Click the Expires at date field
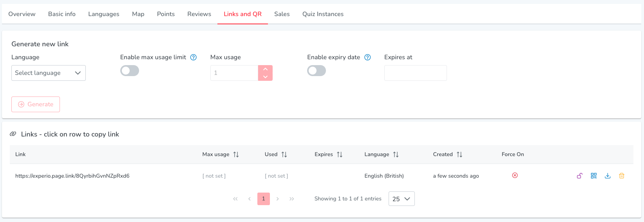Screen dimensions: 644x222 click(x=416, y=73)
